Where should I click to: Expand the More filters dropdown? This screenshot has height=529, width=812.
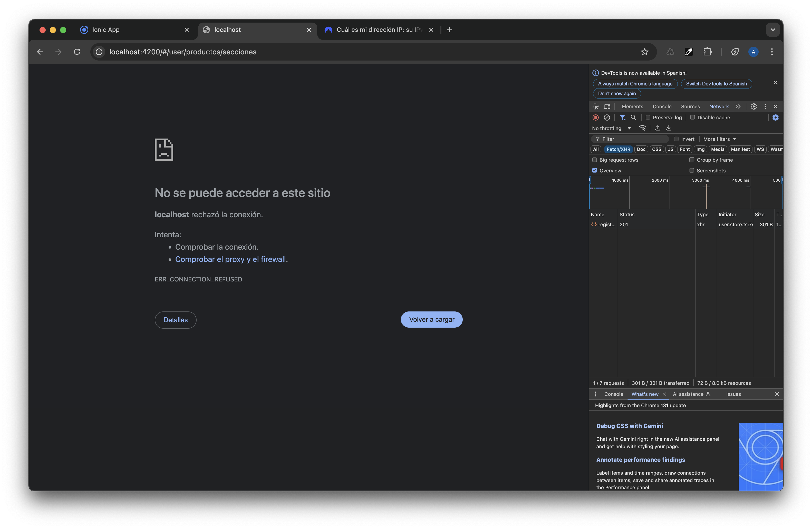[x=719, y=139]
